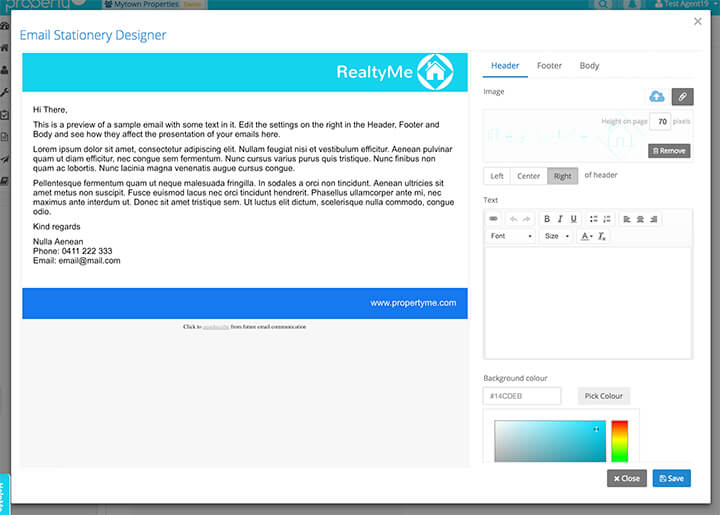This screenshot has height=515, width=720.
Task: Open the wrench maintenance sidebar icon
Action: [x=5, y=92]
